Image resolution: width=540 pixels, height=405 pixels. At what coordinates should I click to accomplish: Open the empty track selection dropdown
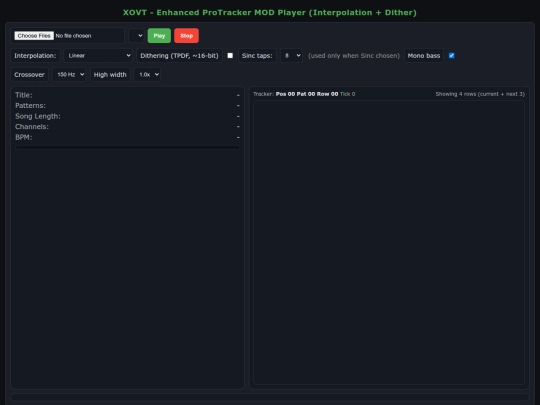pyautogui.click(x=136, y=36)
